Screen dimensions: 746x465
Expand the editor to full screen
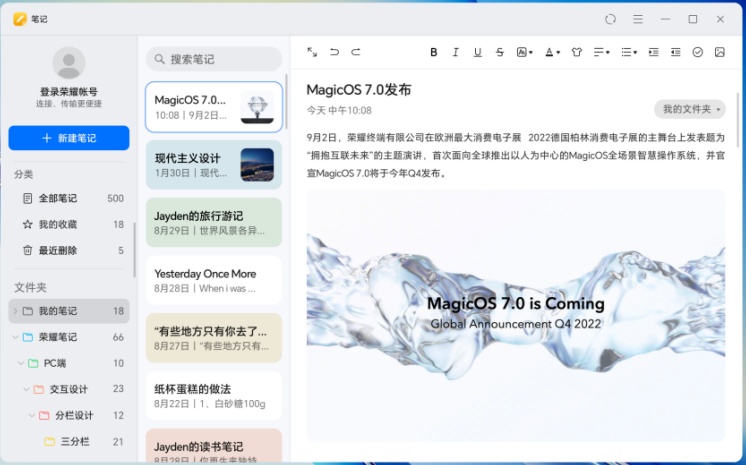(x=312, y=52)
